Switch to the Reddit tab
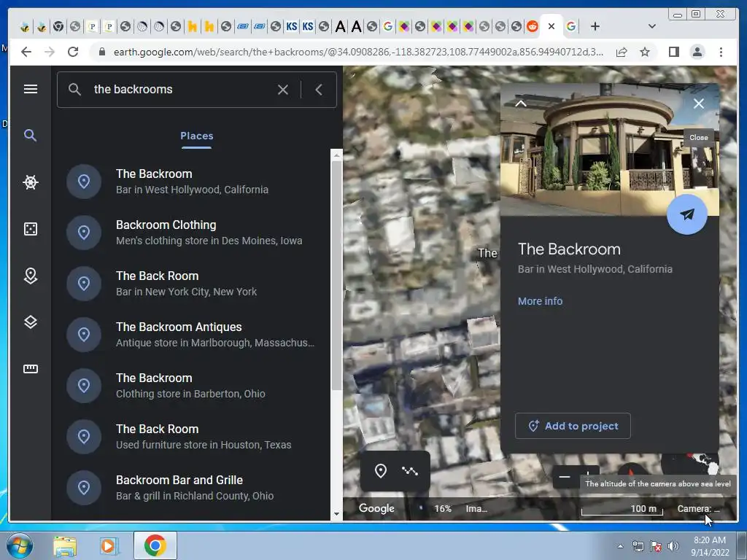This screenshot has height=560, width=747. [x=532, y=26]
